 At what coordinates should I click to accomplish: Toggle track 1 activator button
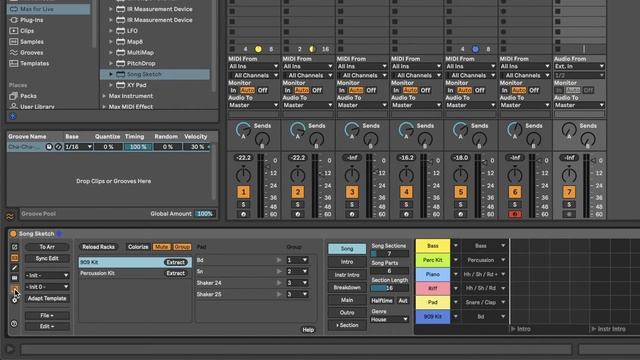244,192
